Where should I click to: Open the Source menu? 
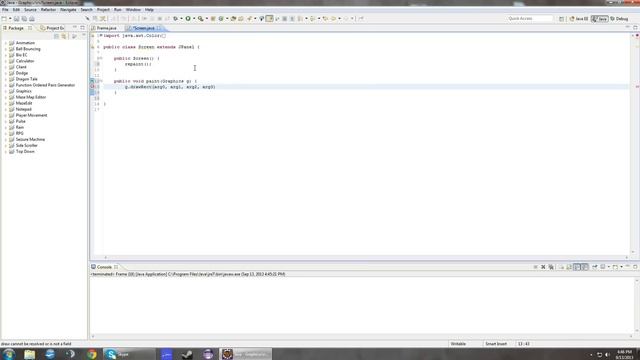(30, 9)
